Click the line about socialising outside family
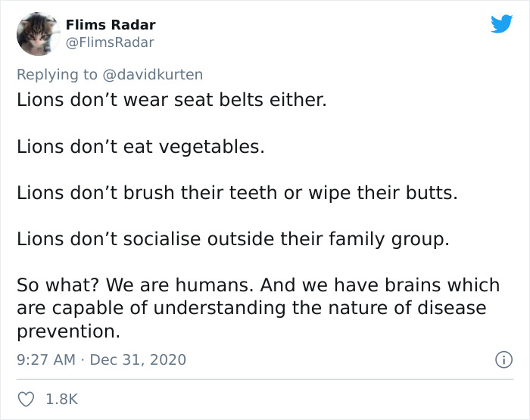Screen dimensions: 530x420 click(x=232, y=239)
